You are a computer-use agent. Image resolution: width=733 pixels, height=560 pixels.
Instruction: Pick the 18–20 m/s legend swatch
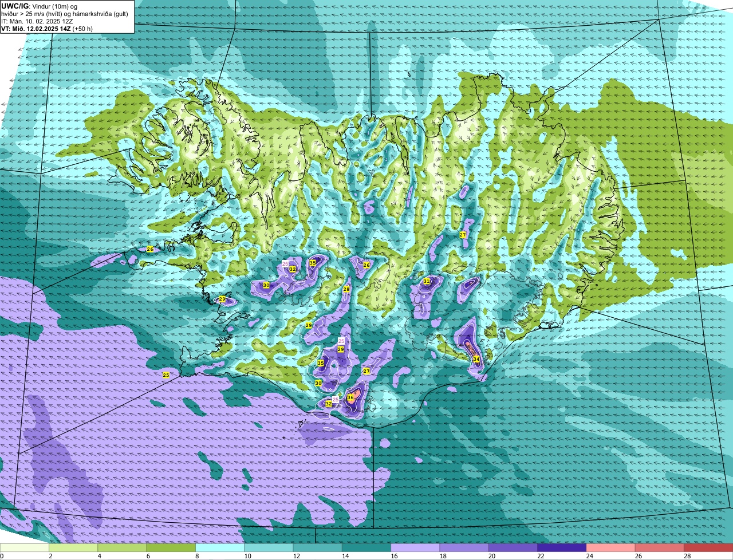tap(464, 547)
